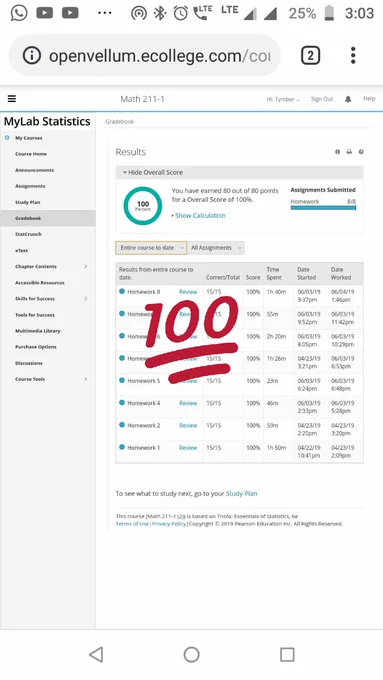
Task: Expand Chapter Contents submenu arrow
Action: click(85, 266)
